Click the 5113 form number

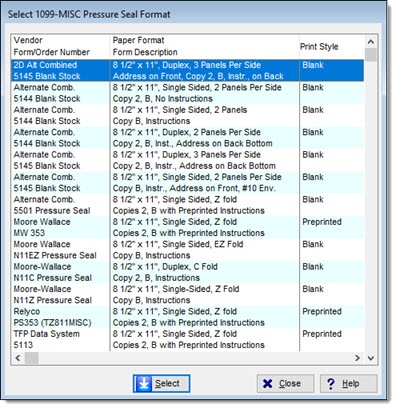tap(23, 345)
